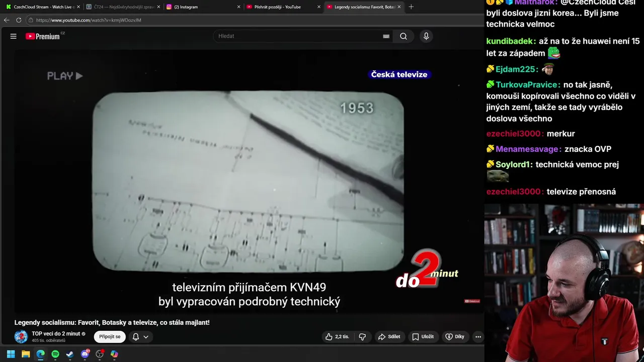Select the Legendy socialismu tab
The height and width of the screenshot is (362, 644).
(364, 7)
